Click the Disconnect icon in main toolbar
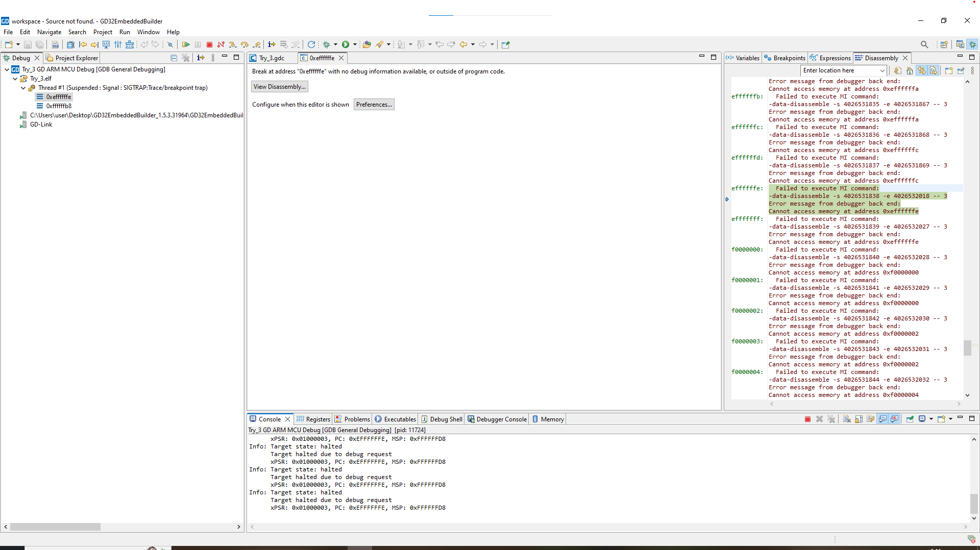The width and height of the screenshot is (980, 550). (221, 45)
